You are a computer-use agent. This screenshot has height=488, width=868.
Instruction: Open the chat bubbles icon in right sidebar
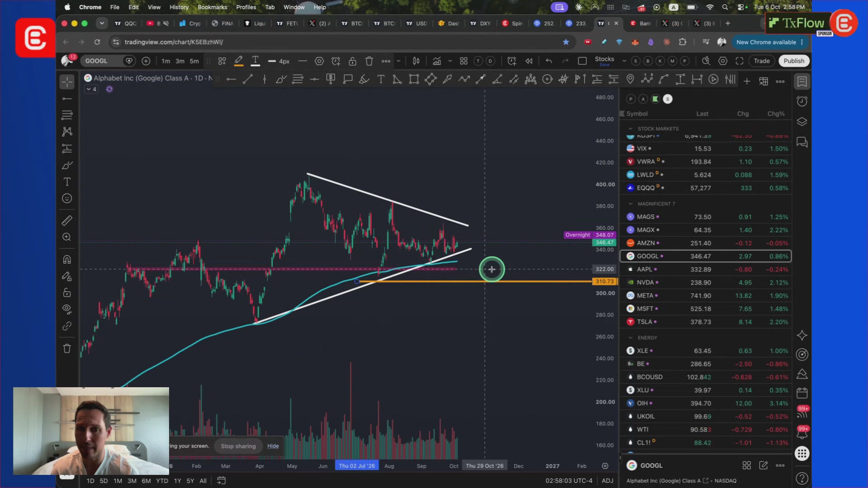pyautogui.click(x=802, y=142)
